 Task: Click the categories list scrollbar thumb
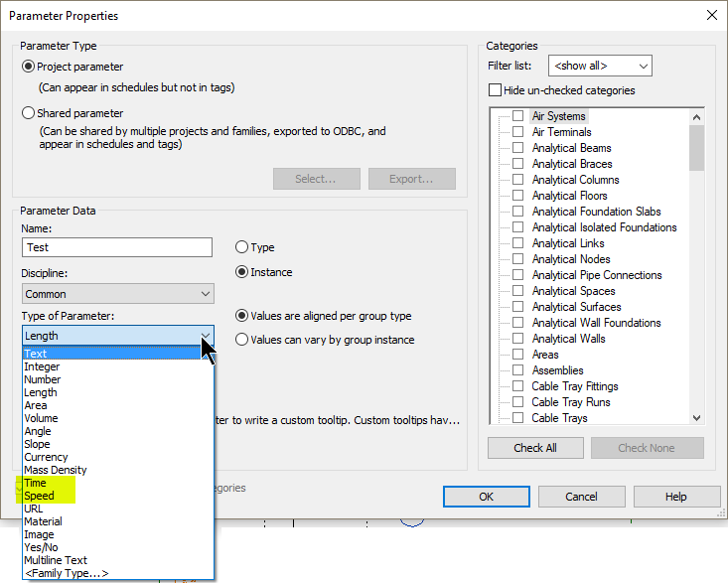(696, 148)
